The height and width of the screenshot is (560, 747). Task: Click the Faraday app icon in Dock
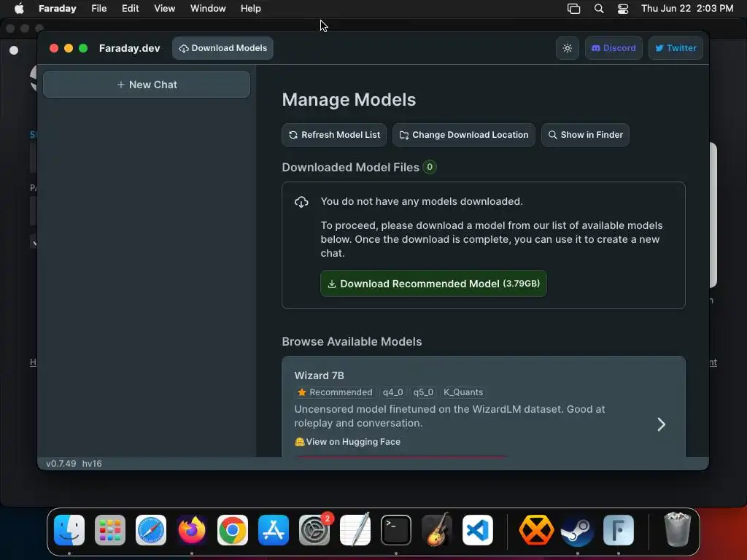click(x=619, y=530)
